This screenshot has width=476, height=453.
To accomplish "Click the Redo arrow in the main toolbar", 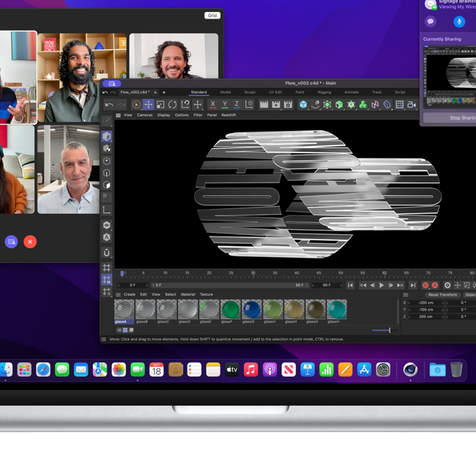I will click(x=121, y=105).
